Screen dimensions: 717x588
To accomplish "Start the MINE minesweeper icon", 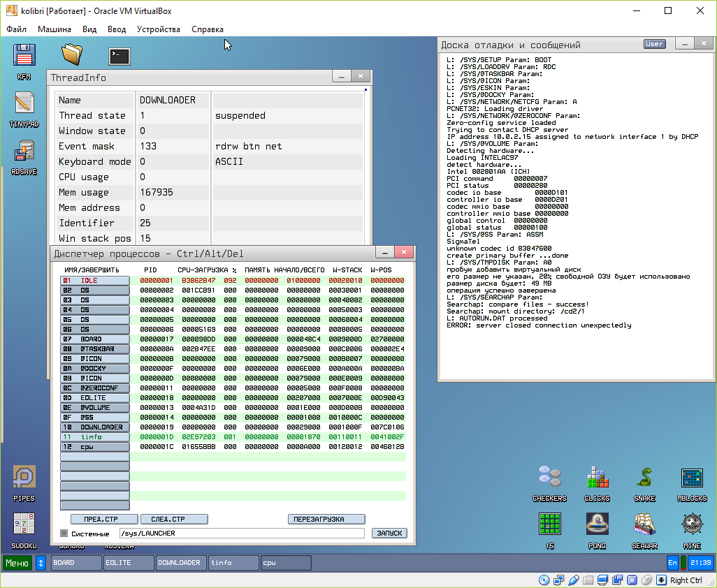I will click(x=692, y=525).
